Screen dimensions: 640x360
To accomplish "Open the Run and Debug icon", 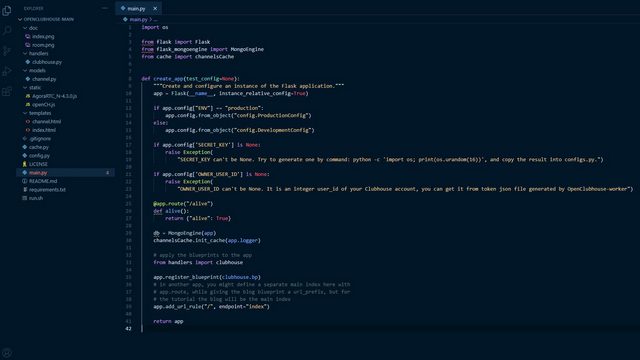I will coord(7,71).
